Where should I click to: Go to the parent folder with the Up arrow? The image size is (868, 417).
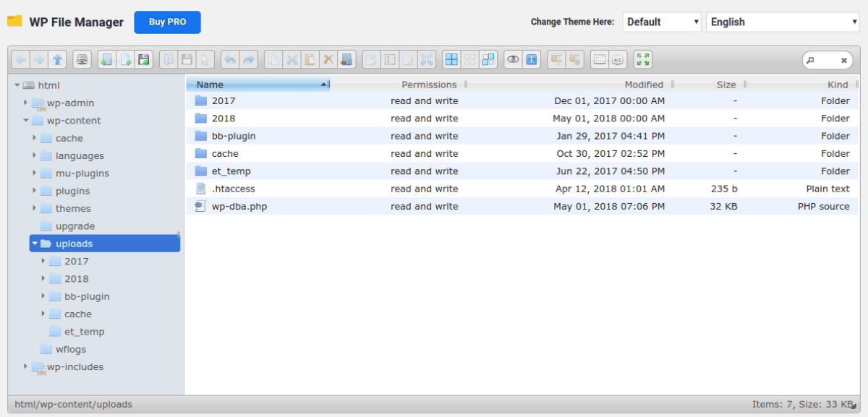click(x=57, y=60)
